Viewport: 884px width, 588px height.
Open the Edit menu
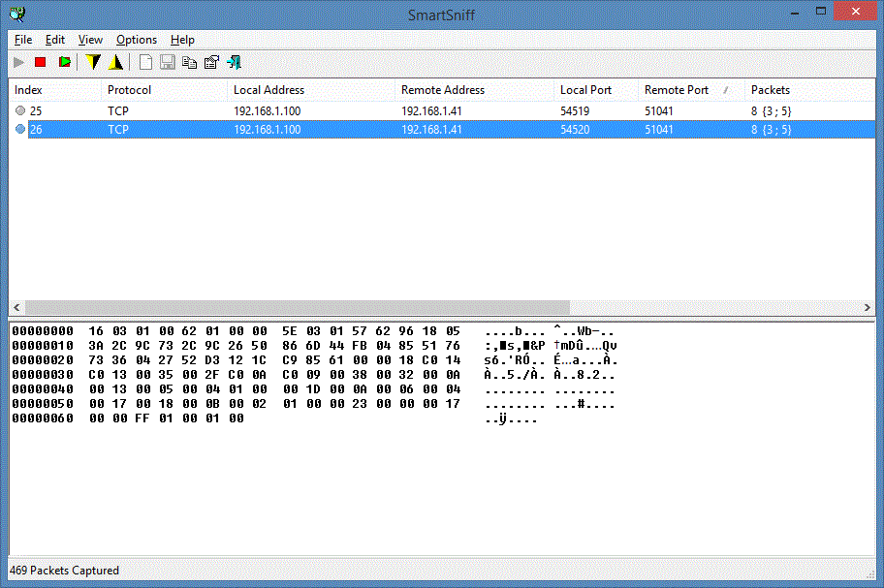tap(54, 40)
